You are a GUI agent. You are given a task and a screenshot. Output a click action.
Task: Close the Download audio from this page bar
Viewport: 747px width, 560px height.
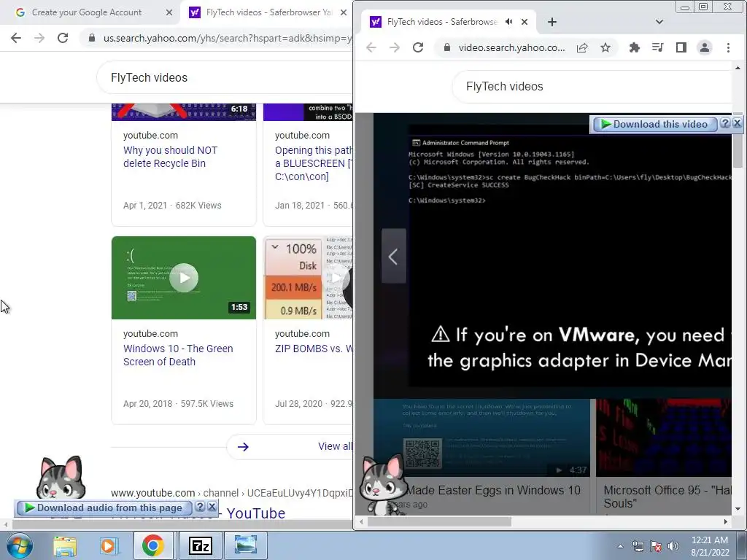click(x=212, y=507)
